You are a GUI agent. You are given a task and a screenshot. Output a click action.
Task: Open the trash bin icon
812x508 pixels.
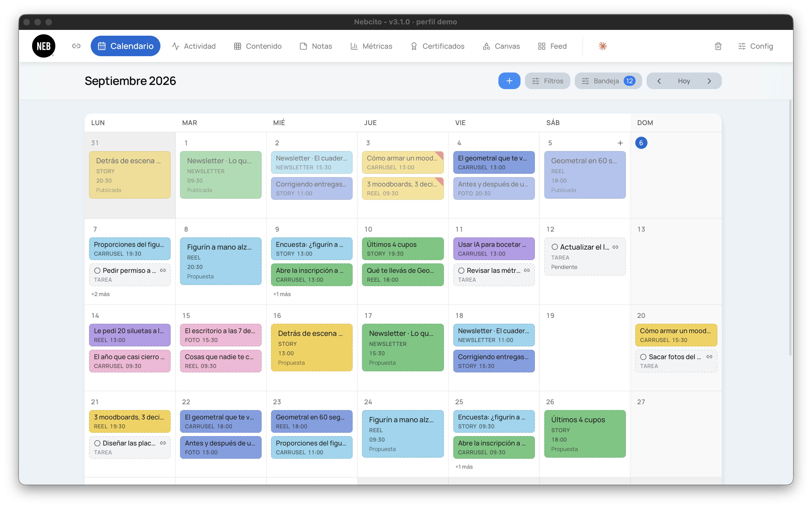718,46
